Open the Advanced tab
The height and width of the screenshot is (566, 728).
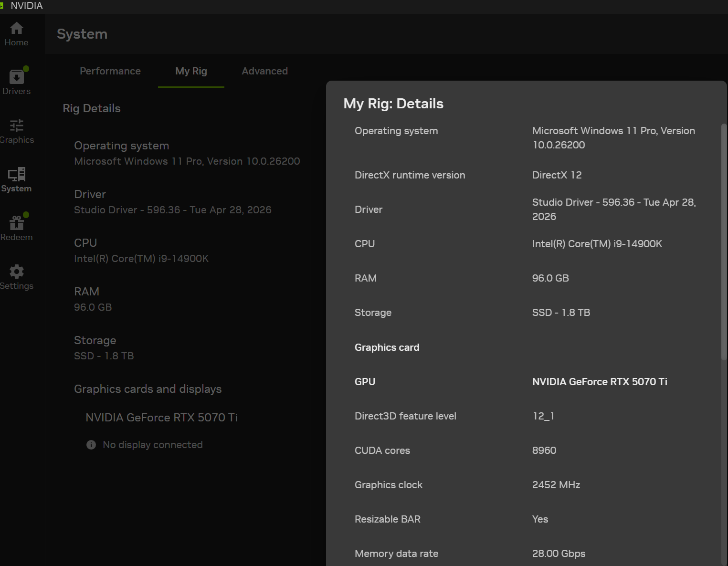(x=264, y=71)
